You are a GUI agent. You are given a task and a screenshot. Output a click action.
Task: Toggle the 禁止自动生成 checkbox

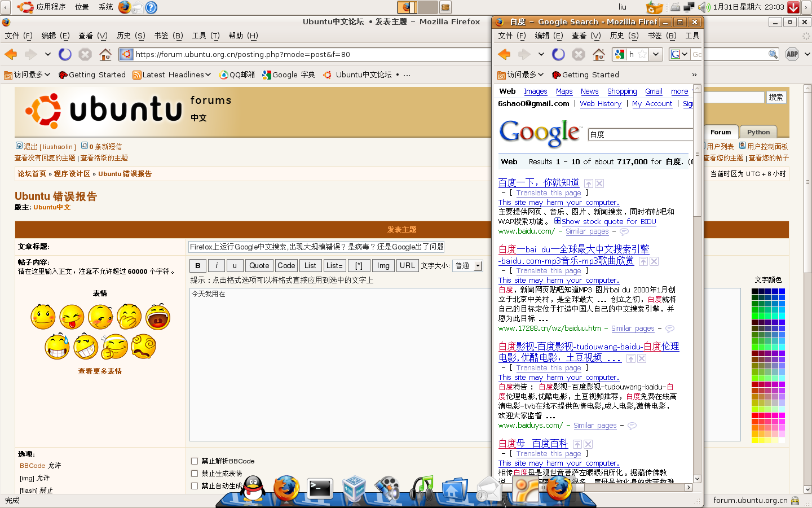tap(195, 486)
